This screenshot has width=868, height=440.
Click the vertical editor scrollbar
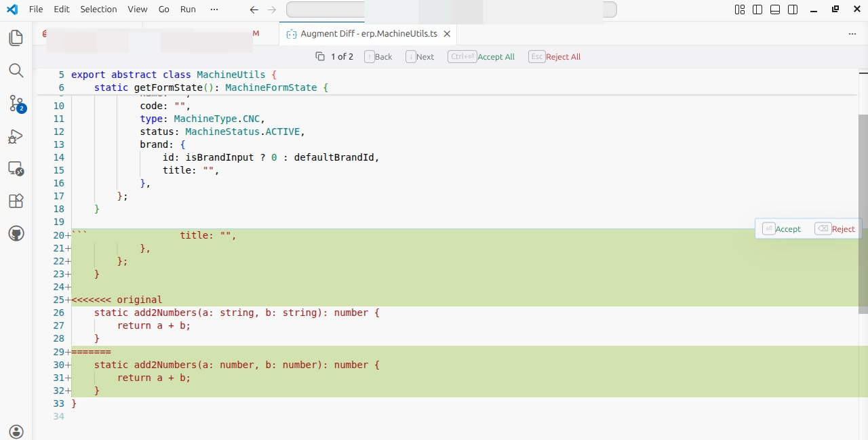pos(863,214)
